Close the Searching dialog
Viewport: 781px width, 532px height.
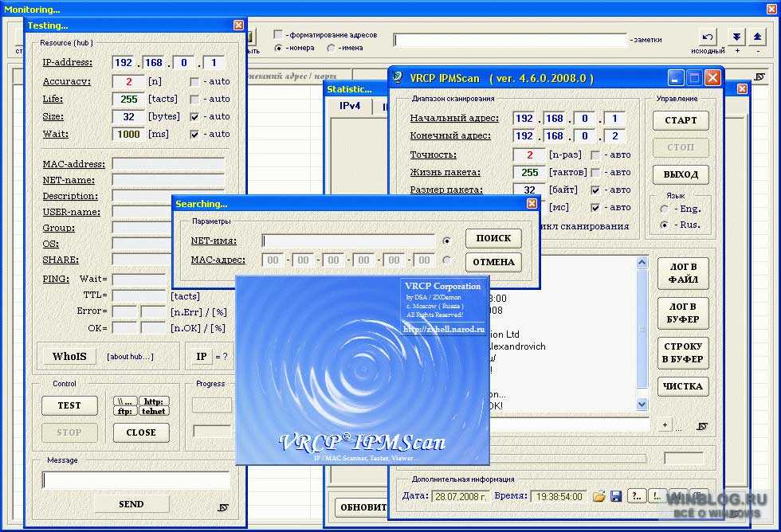coord(532,204)
